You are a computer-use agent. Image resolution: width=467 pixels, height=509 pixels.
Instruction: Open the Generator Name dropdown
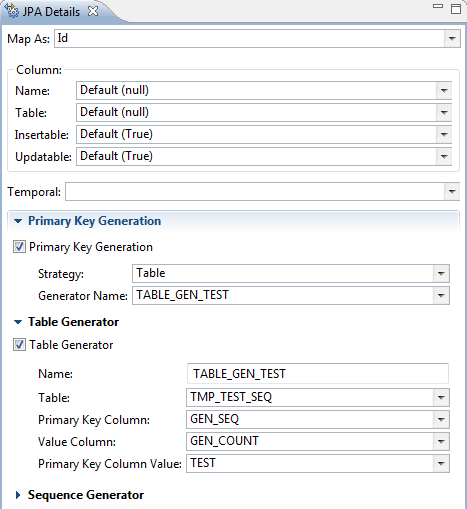coord(441,295)
